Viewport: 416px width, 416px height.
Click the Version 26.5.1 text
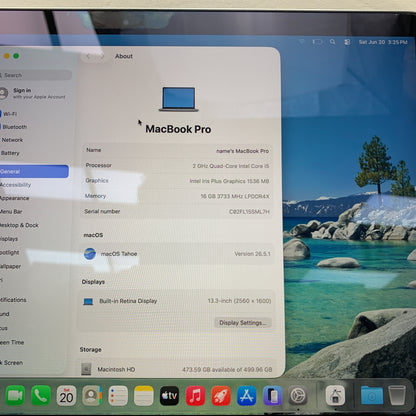point(252,254)
